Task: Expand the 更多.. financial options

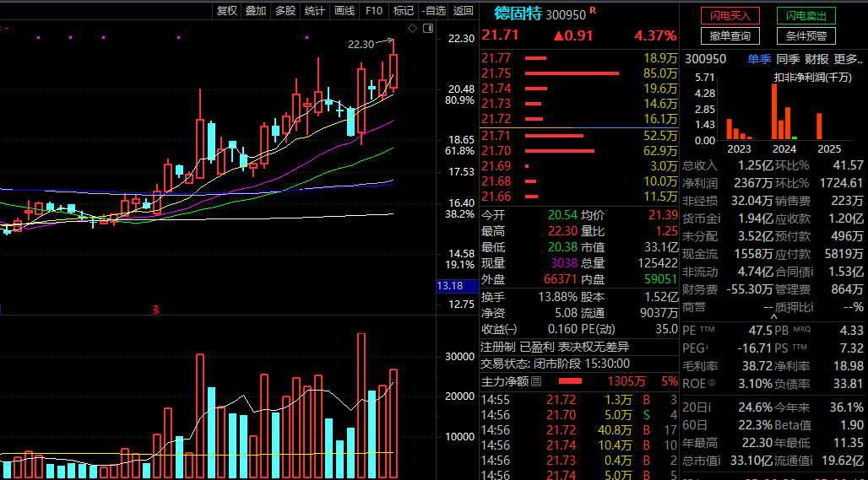Action: [x=848, y=59]
